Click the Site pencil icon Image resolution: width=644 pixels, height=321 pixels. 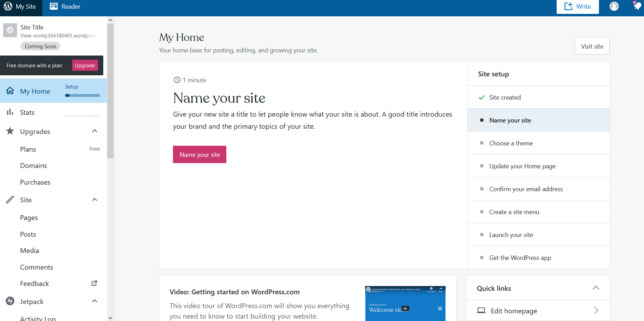click(x=10, y=200)
